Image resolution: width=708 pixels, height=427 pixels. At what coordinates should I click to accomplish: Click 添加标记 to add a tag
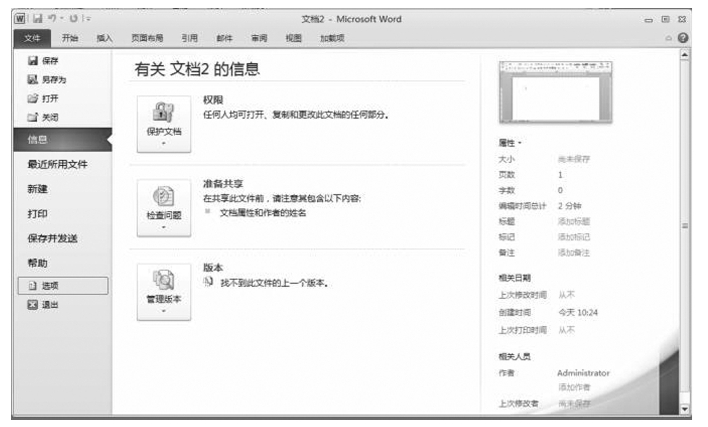click(574, 237)
